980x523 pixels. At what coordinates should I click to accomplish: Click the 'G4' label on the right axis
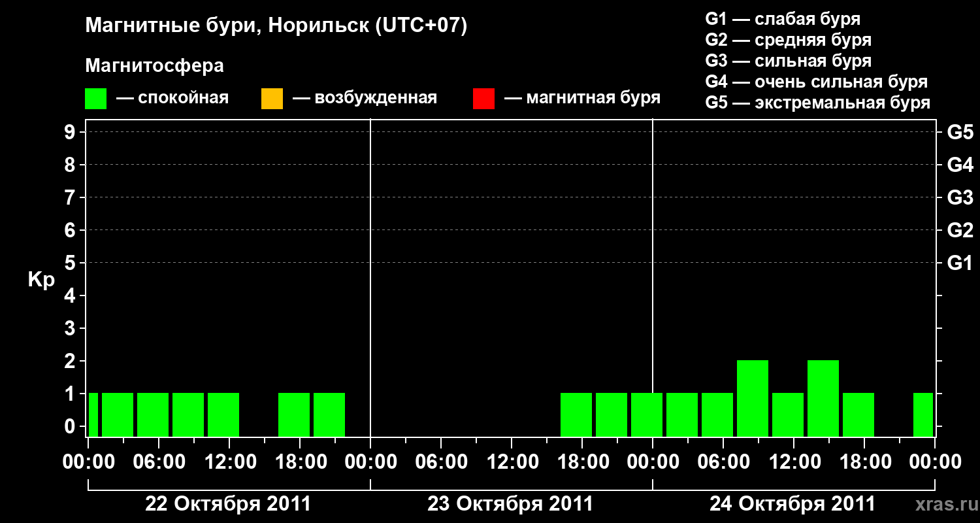click(x=960, y=165)
